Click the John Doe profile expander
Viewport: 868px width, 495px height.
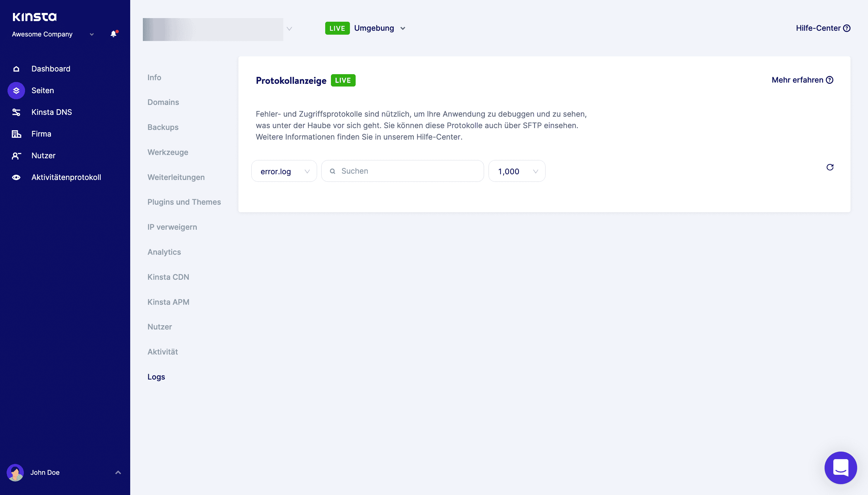click(x=118, y=472)
